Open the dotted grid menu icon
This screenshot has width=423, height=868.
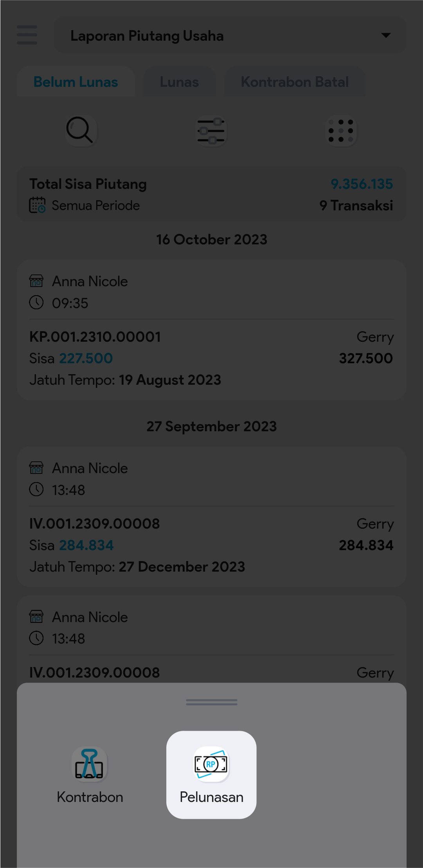coord(341,131)
